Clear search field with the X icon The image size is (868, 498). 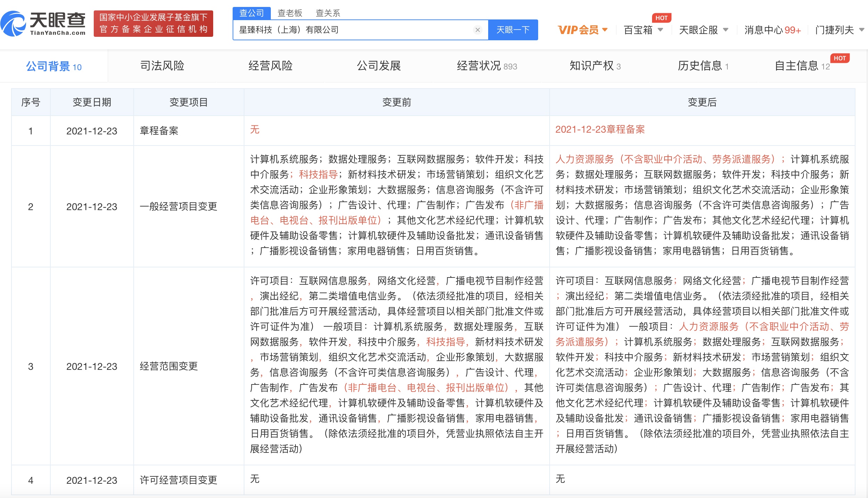click(477, 30)
